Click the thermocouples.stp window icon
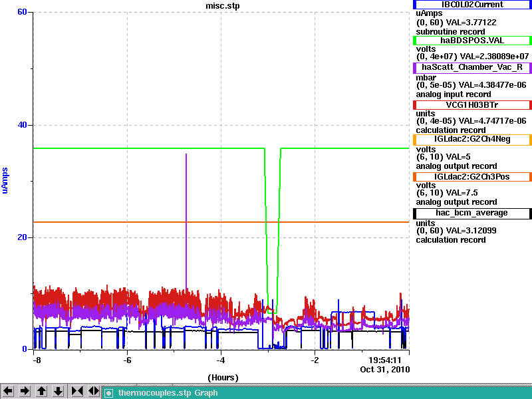 (108, 393)
